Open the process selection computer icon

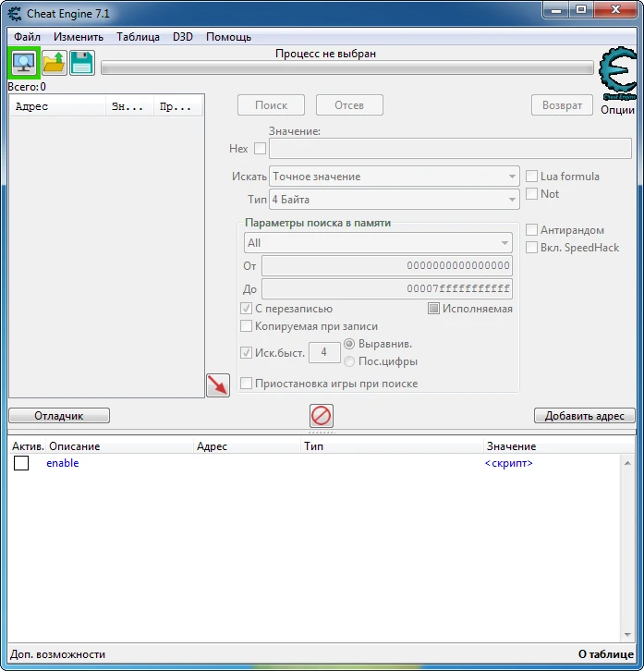[x=24, y=63]
